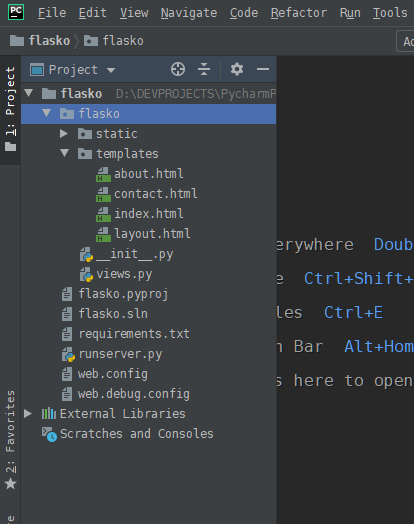The image size is (414, 524).
Task: Select index.html file
Action: 149,214
